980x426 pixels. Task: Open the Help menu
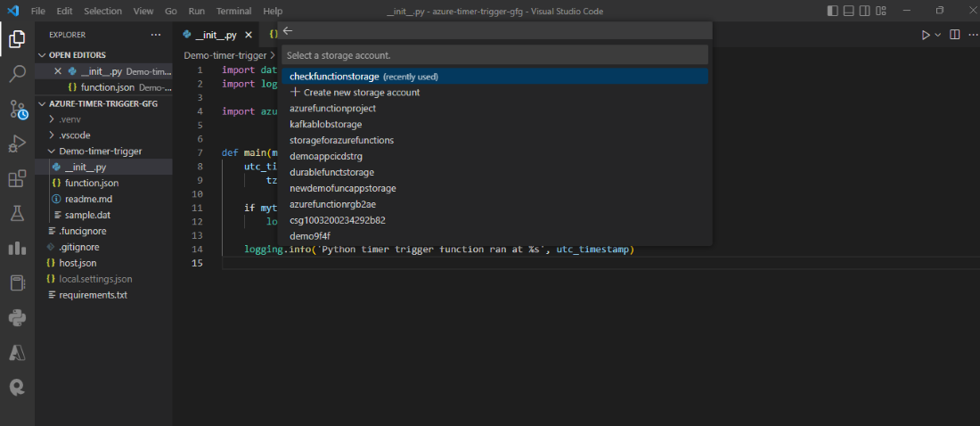273,12
